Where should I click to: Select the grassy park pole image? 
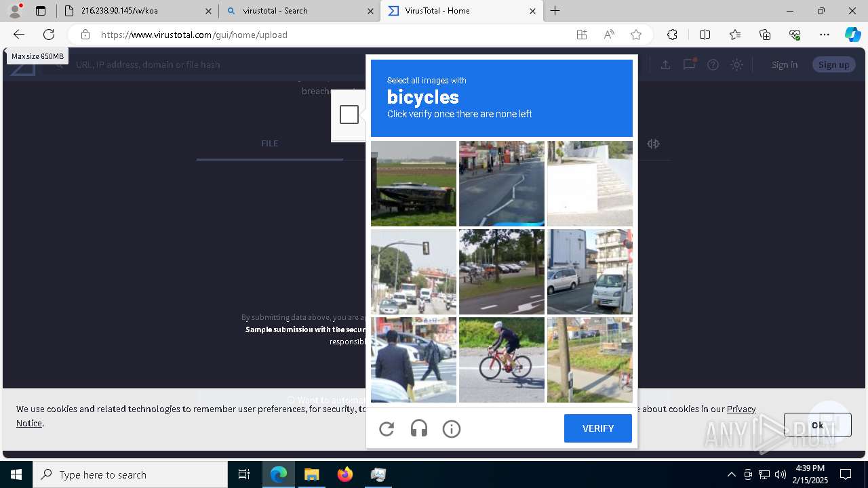[x=590, y=360]
